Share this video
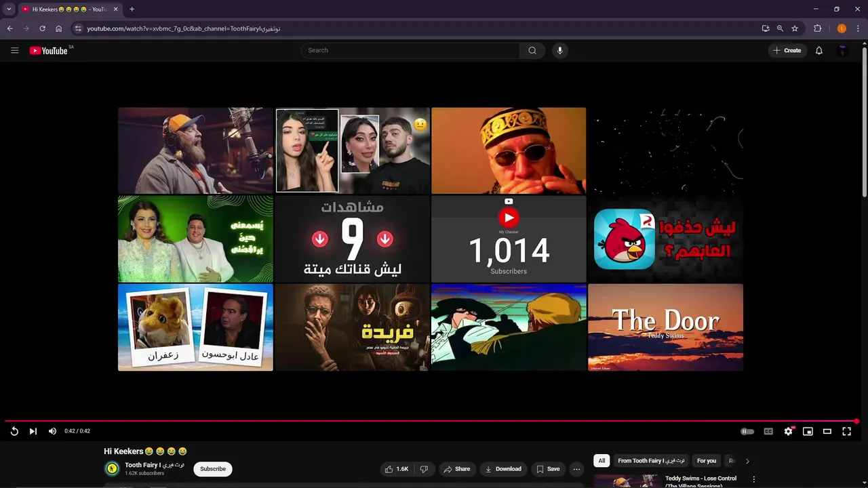The height and width of the screenshot is (488, 868). [x=457, y=469]
